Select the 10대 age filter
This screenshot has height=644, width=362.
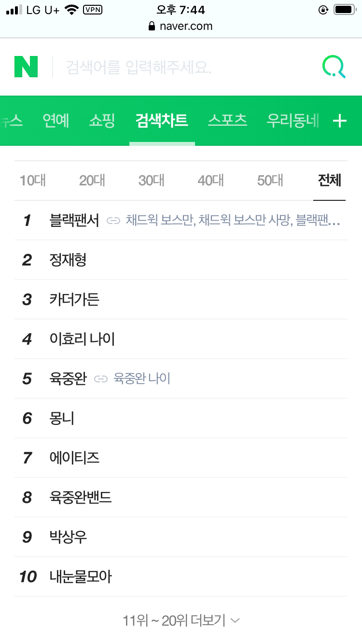coord(33,180)
